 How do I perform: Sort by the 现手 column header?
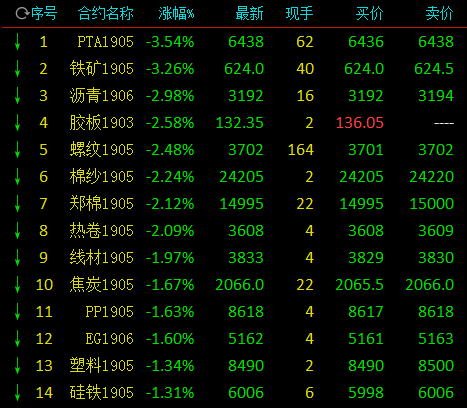tap(299, 14)
